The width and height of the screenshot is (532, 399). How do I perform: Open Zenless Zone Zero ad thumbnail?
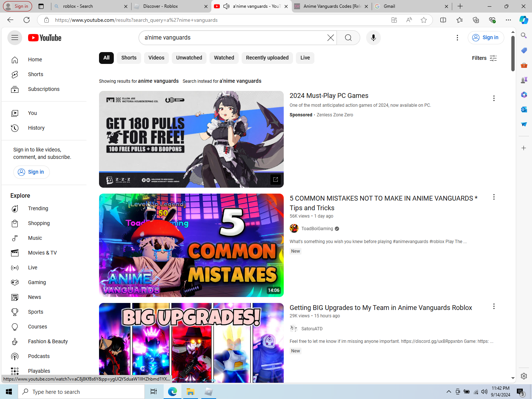(191, 139)
